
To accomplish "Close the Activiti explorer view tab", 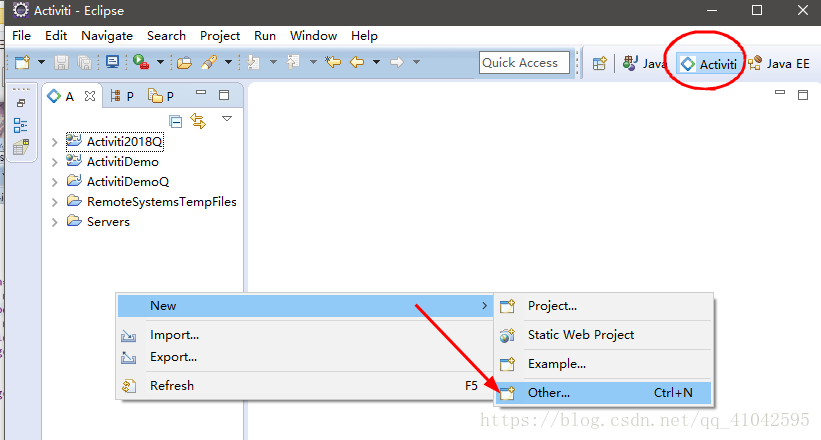I will (x=90, y=96).
